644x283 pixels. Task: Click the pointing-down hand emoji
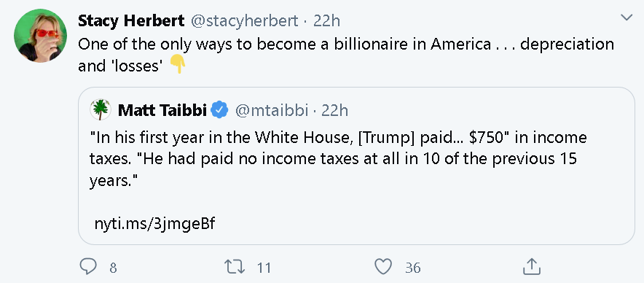[x=178, y=65]
